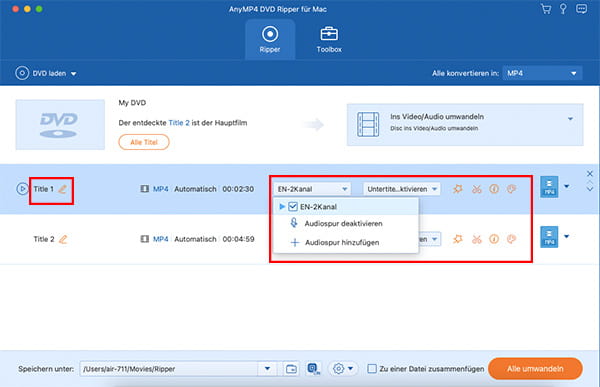Viewport: 600px width, 387px height.
Task: Play the Title 1 preview
Action: [22, 189]
